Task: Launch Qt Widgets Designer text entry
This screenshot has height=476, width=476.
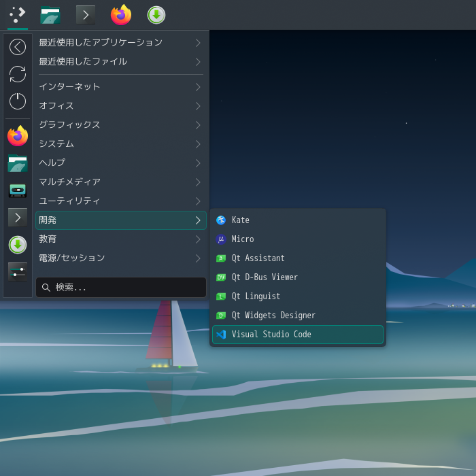Action: pyautogui.click(x=273, y=316)
